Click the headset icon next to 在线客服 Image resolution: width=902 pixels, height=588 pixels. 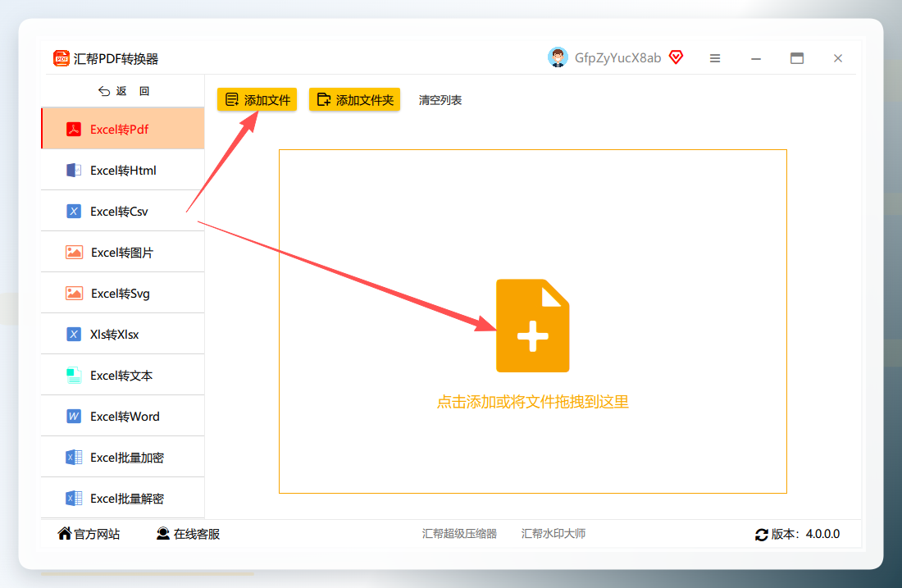tap(163, 534)
